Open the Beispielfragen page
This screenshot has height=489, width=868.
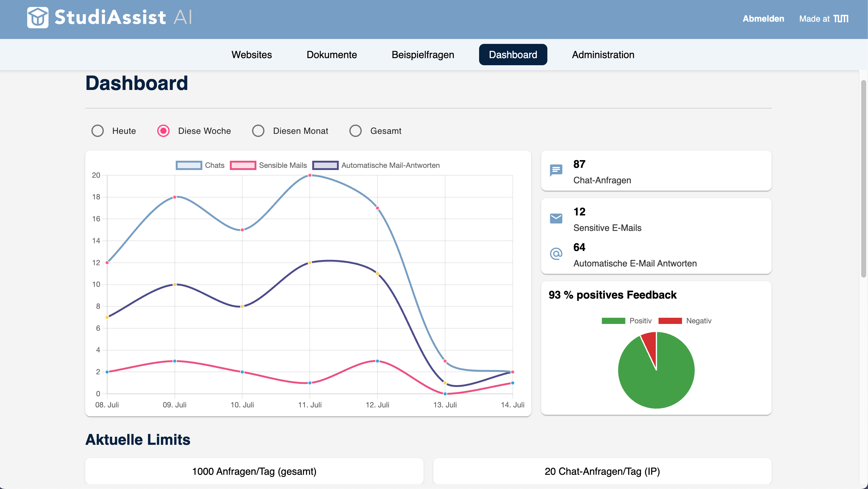coord(423,55)
